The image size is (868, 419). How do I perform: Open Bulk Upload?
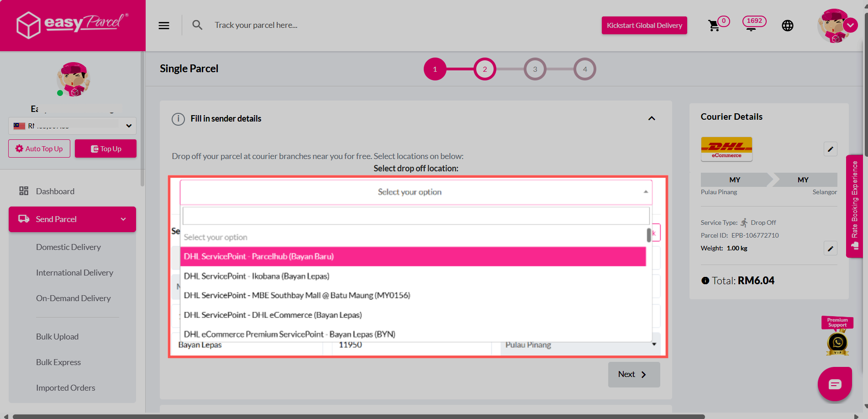coord(57,337)
